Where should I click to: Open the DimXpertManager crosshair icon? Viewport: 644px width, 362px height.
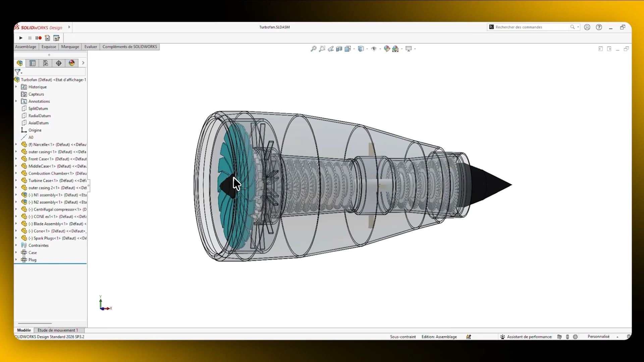pyautogui.click(x=59, y=63)
